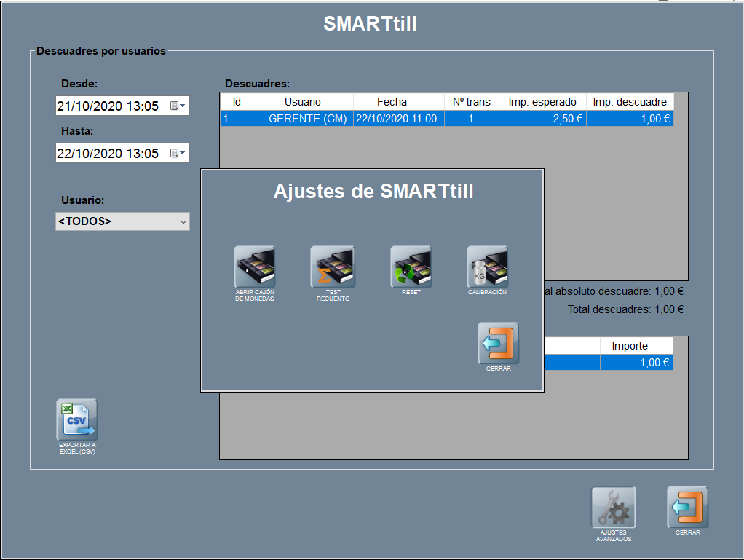Select the GERENTE (CM) table row

306,119
